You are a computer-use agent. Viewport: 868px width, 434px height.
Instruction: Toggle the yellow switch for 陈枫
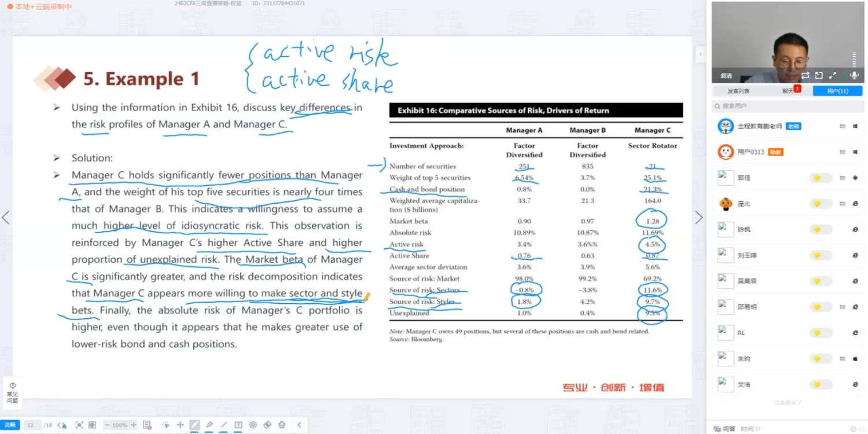point(821,230)
